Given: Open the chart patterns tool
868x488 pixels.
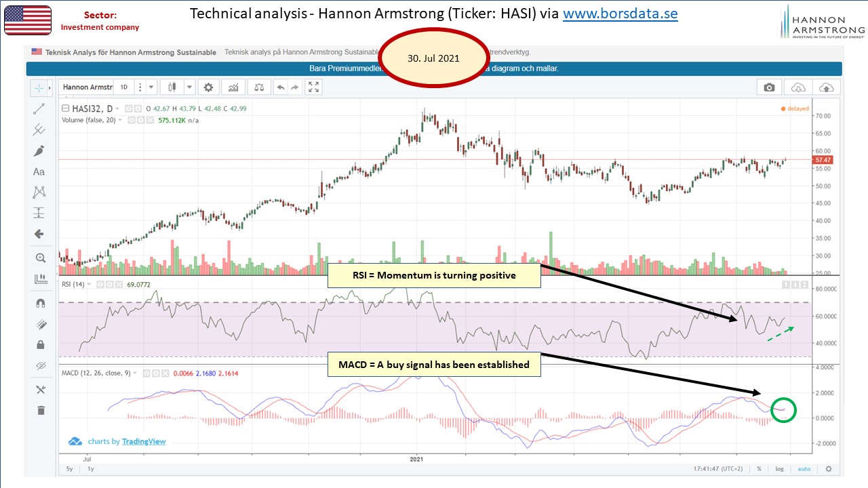Looking at the screenshot, I should click(x=39, y=192).
